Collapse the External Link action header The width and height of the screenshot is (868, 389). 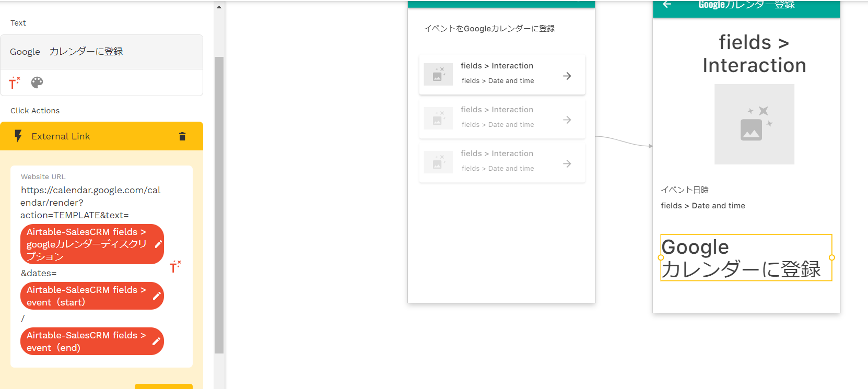coord(101,136)
